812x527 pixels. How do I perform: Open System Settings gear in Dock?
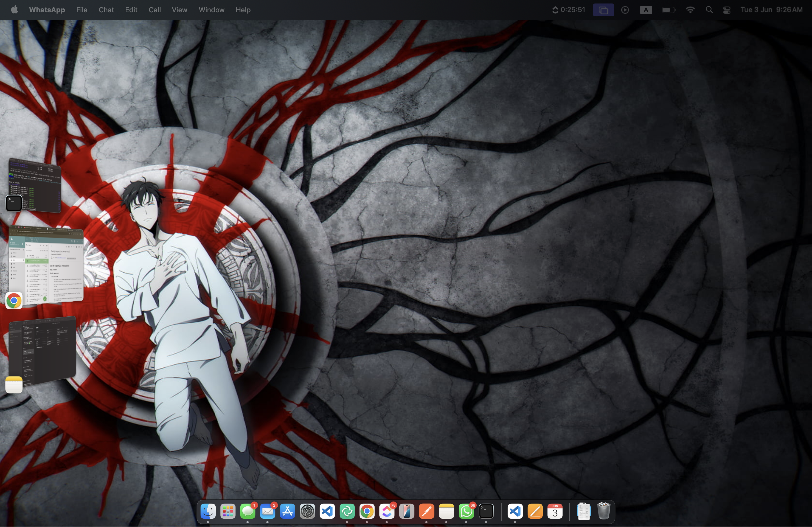click(307, 511)
